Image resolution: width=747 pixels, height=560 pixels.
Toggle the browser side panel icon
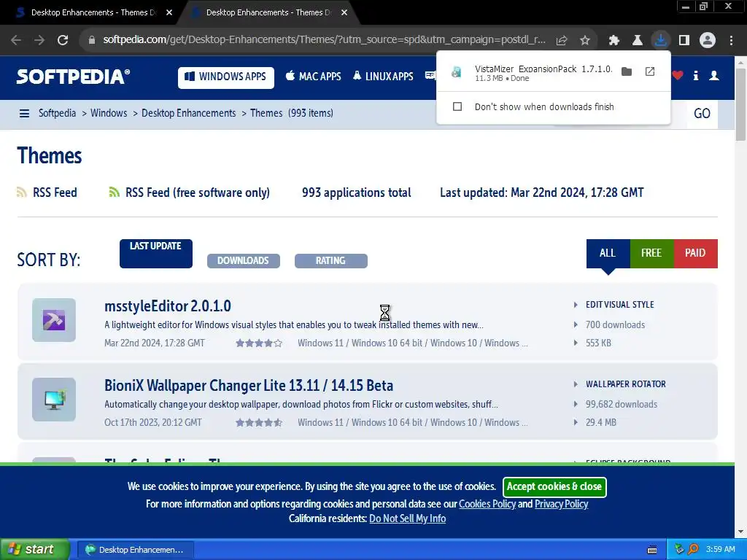click(x=684, y=41)
